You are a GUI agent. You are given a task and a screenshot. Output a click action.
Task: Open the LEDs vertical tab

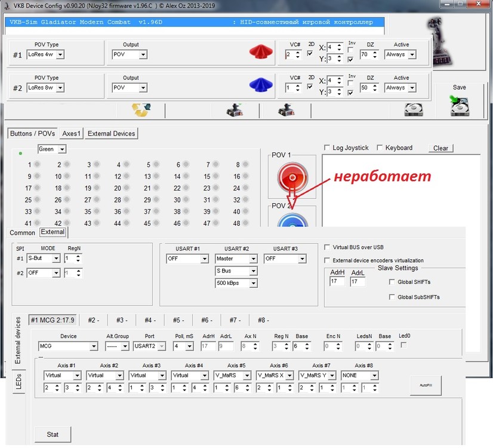click(x=19, y=381)
